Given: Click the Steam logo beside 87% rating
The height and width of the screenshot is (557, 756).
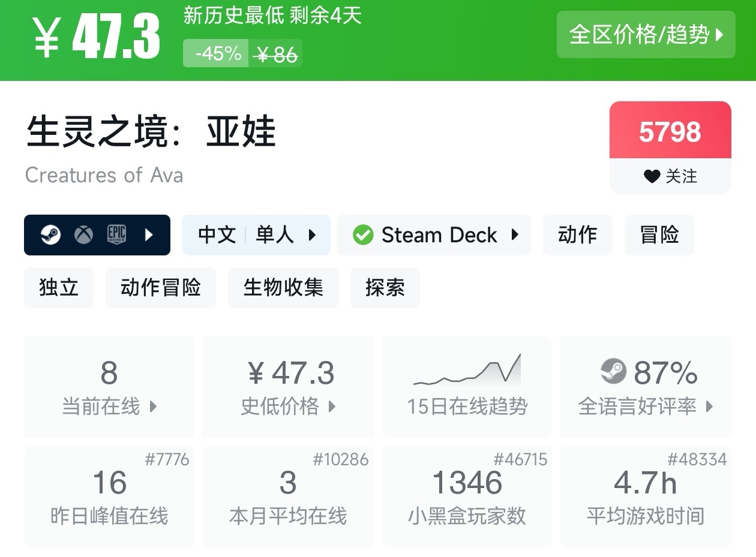Looking at the screenshot, I should 613,372.
